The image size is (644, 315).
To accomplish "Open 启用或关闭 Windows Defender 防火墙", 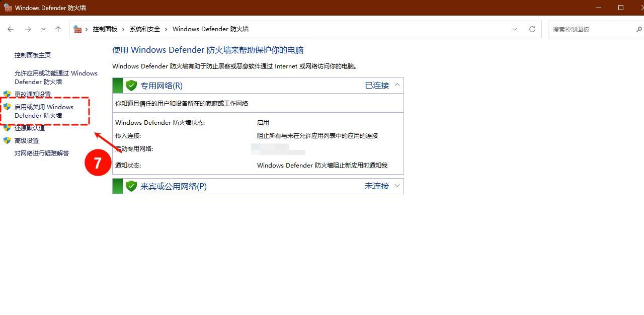I will tap(44, 111).
